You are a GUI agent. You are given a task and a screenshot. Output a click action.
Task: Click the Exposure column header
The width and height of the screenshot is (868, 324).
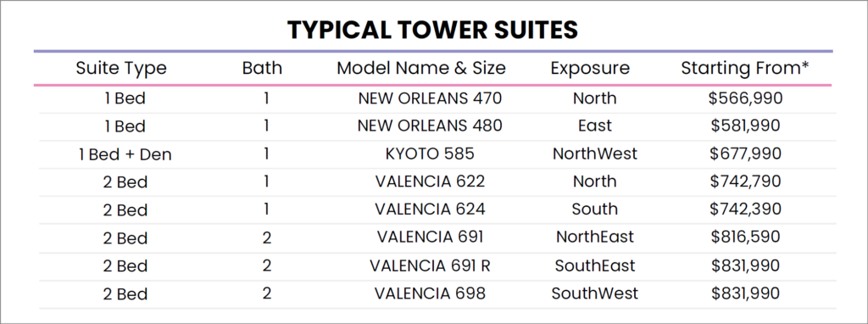590,69
